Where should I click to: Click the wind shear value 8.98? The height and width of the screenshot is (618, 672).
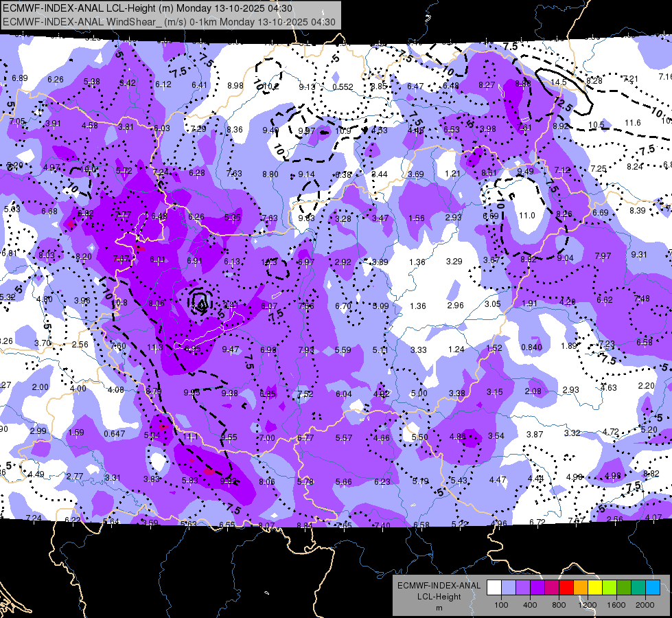[235, 86]
